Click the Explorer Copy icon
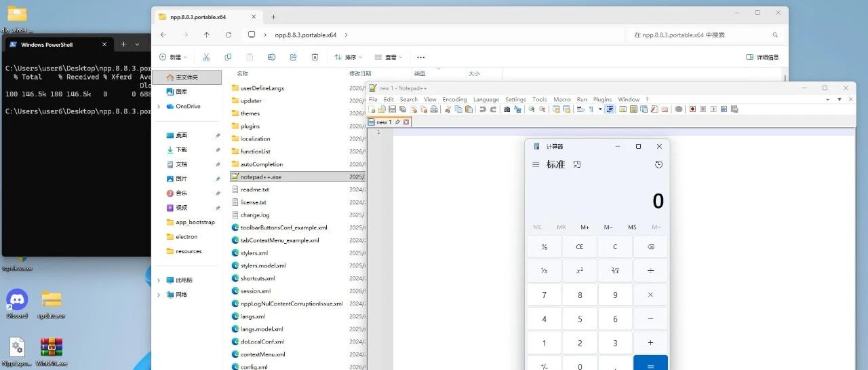 [228, 58]
